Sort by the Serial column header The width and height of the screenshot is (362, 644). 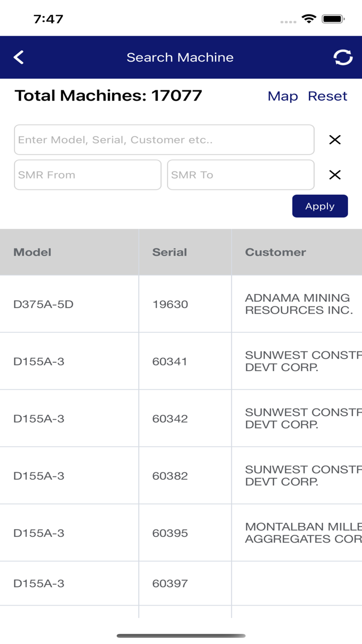pos(170,252)
